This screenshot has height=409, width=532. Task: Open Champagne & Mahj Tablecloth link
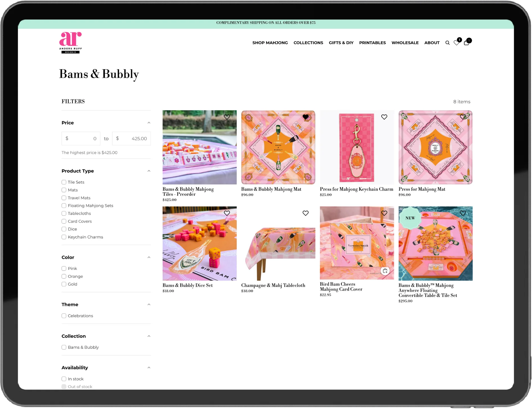273,285
